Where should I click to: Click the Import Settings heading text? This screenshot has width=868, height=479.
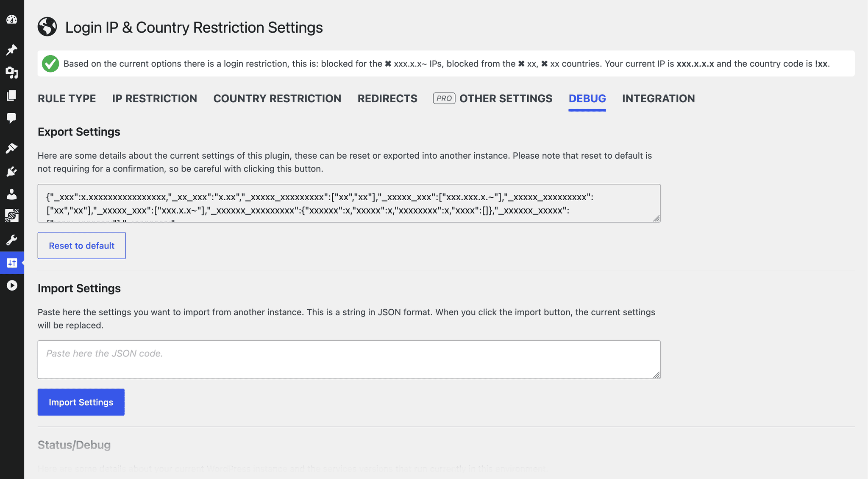(x=79, y=289)
